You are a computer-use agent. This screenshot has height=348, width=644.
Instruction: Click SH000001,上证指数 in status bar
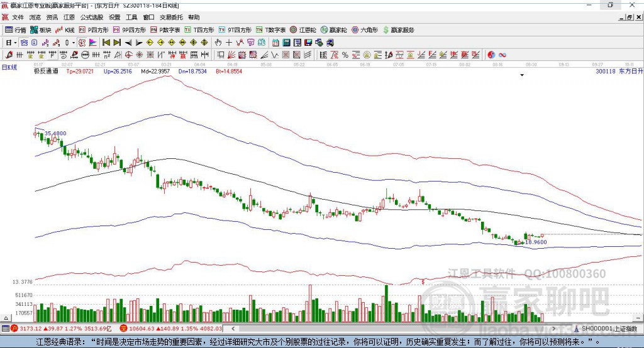click(609, 329)
